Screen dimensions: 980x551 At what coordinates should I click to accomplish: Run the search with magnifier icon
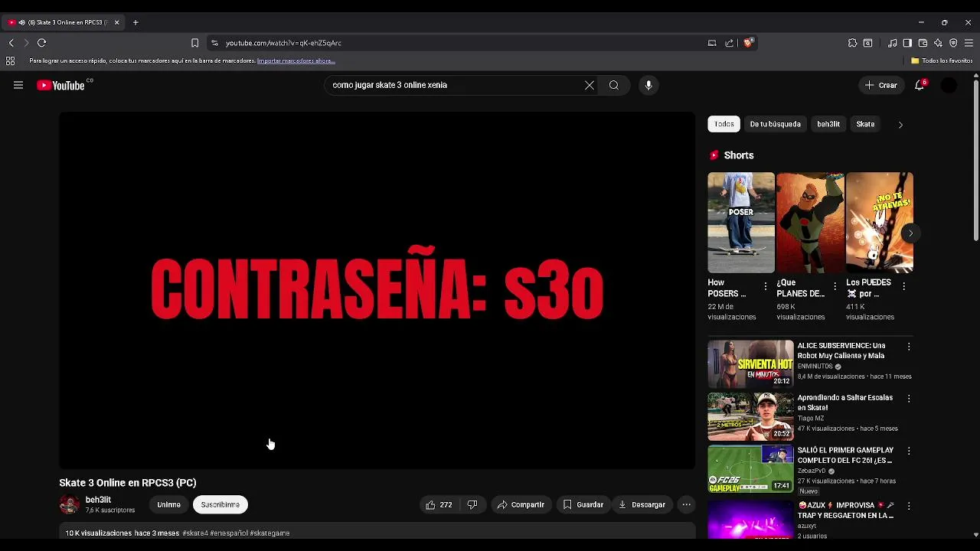[614, 85]
